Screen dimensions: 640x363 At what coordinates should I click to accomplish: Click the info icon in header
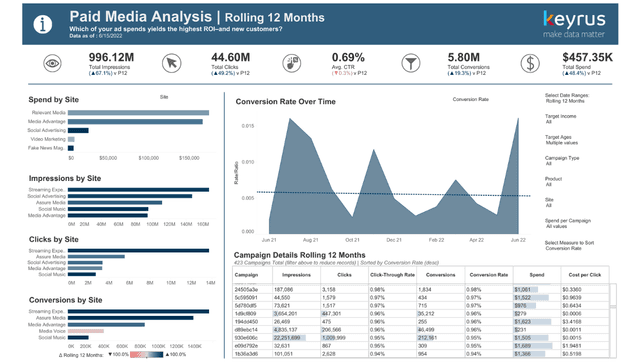(x=42, y=24)
